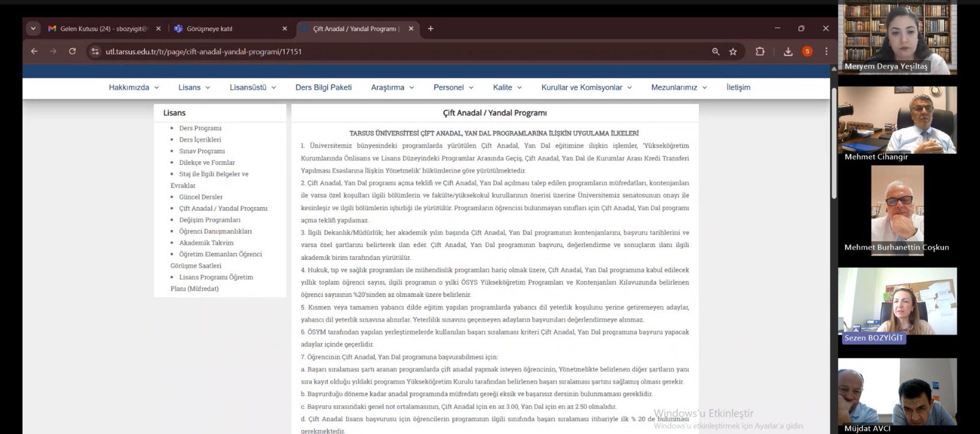Open Chrome three-dot menu

click(826, 51)
